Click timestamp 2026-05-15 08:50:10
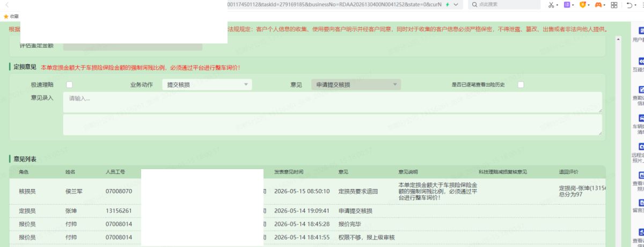 click(x=302, y=191)
